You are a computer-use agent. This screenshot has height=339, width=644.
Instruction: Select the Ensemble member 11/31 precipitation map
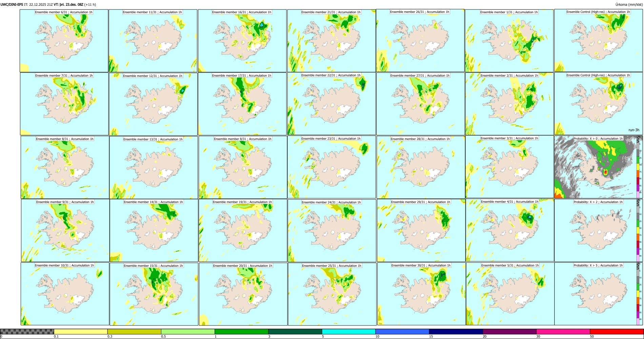click(x=153, y=41)
